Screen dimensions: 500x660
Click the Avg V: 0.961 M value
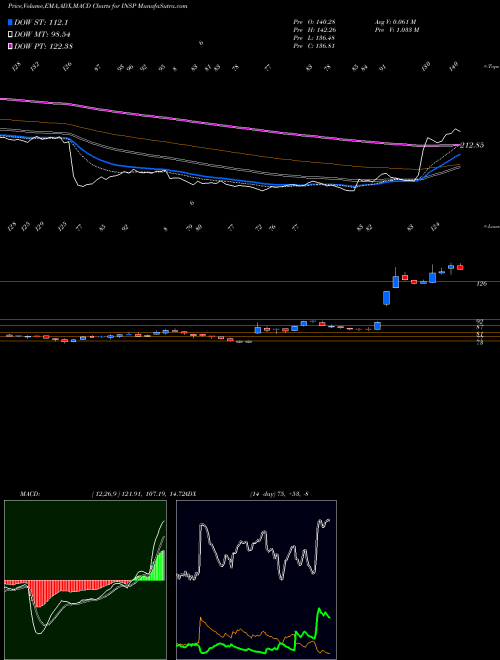point(398,21)
